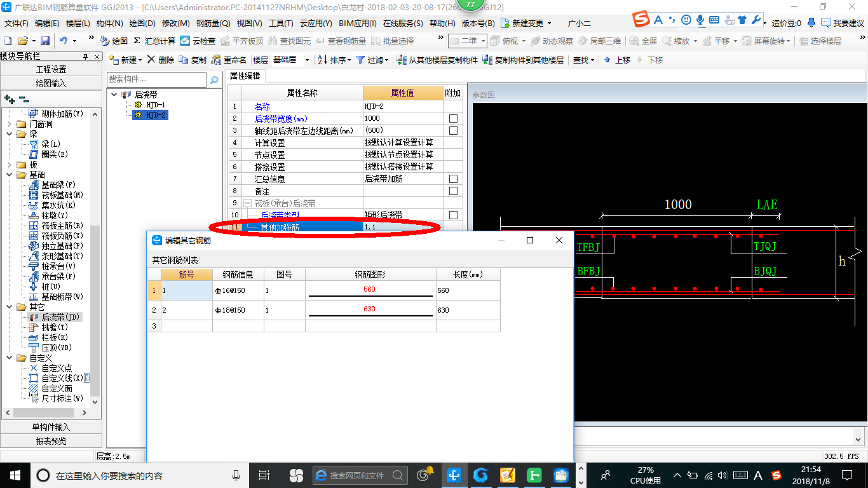Expand the 门窗洞 folder in navigator
868x488 pixels.
click(10, 124)
